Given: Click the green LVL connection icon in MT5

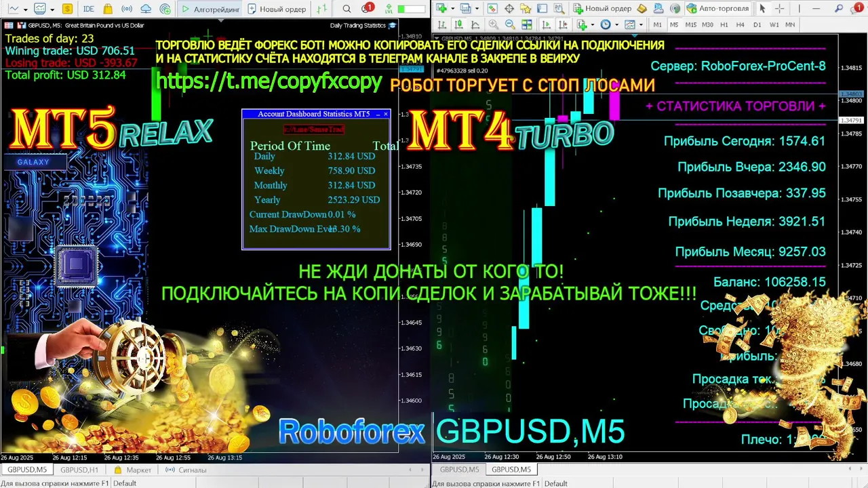Looking at the screenshot, I should [x=389, y=9].
